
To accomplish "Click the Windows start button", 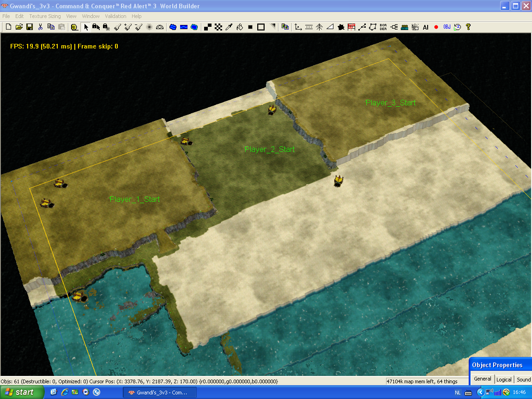I will pos(22,392).
